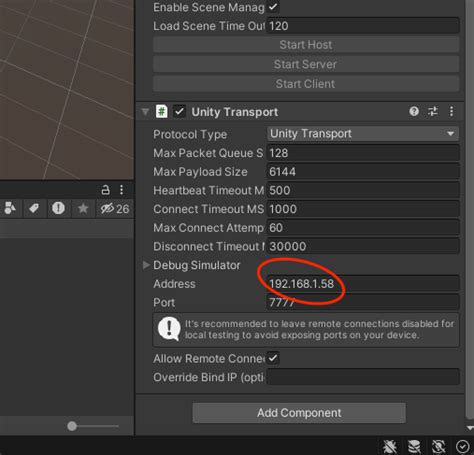
Task: Click the Start Server button
Action: [306, 64]
